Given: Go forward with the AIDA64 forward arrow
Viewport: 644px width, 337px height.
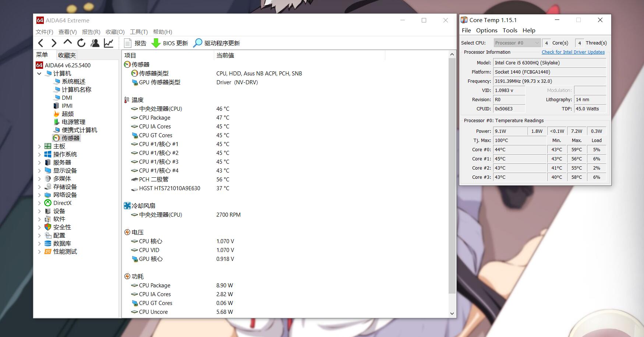Looking at the screenshot, I should [54, 43].
